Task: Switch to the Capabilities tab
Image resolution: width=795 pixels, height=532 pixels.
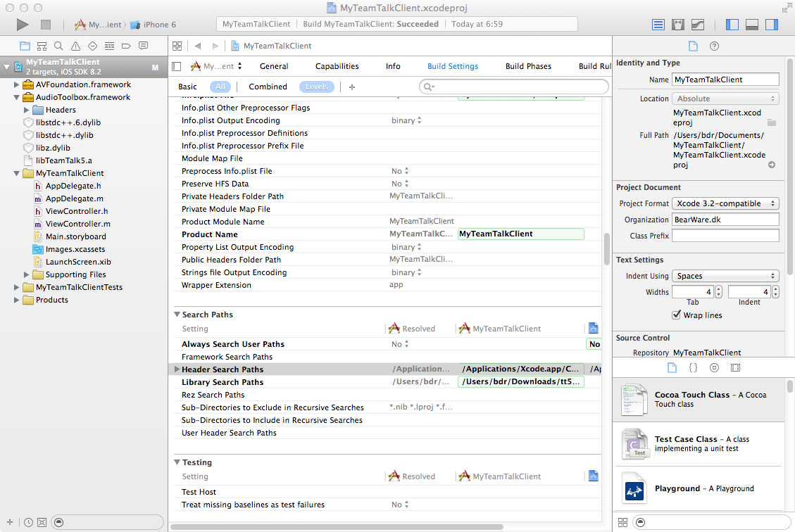Action: point(337,66)
